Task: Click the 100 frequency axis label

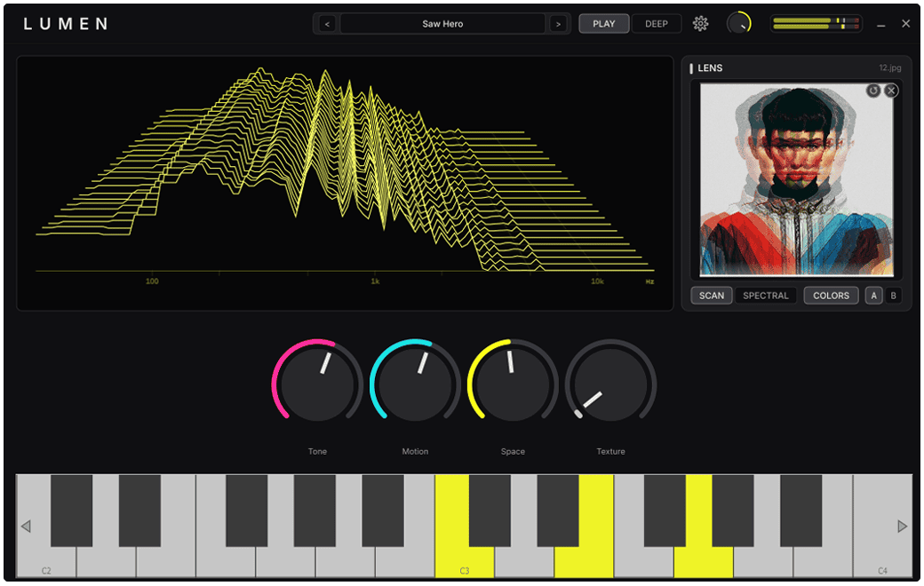Action: pyautogui.click(x=152, y=281)
